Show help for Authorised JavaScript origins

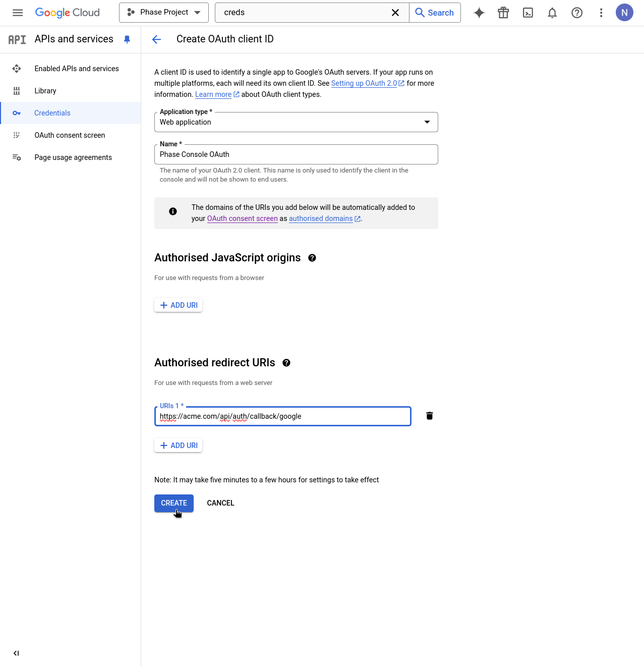click(x=312, y=258)
